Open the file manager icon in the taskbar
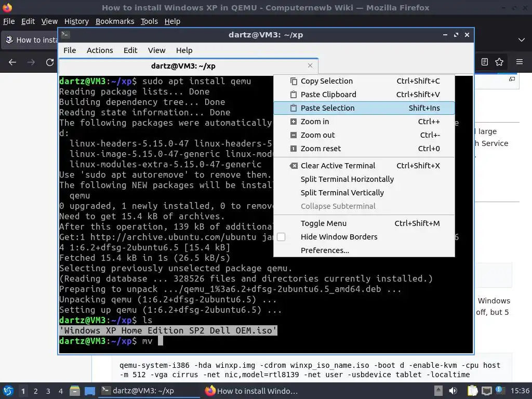The height and width of the screenshot is (399, 532). click(75, 391)
